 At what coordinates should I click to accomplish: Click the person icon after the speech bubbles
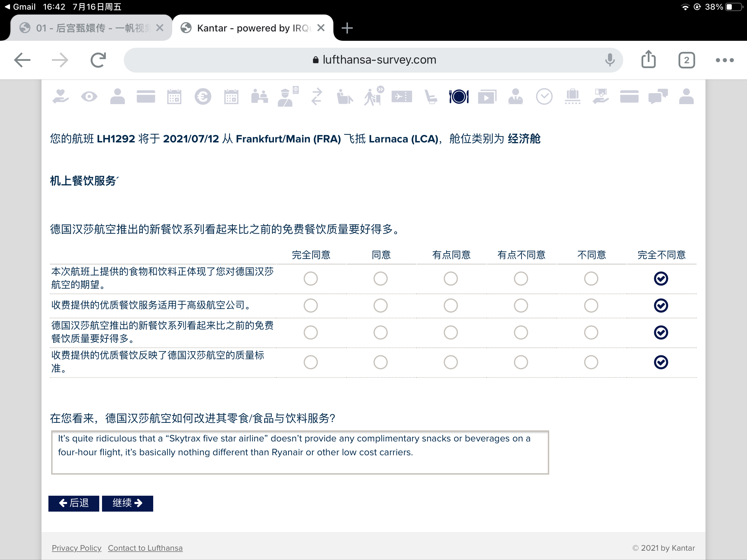click(686, 96)
